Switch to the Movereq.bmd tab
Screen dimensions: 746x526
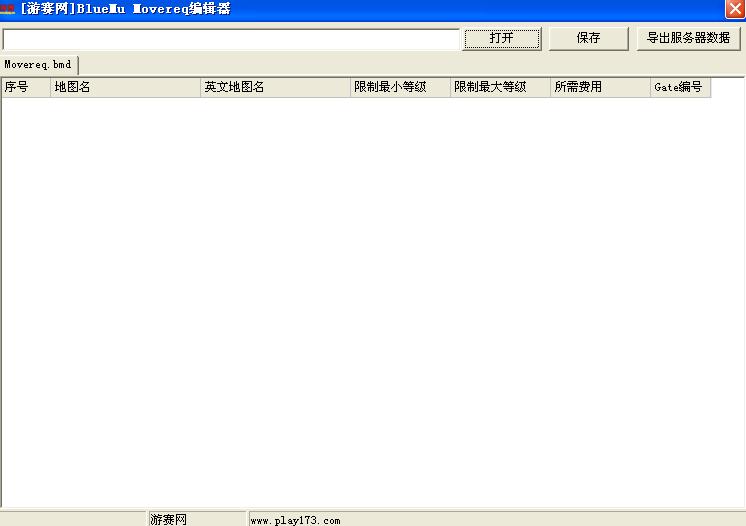click(x=39, y=64)
